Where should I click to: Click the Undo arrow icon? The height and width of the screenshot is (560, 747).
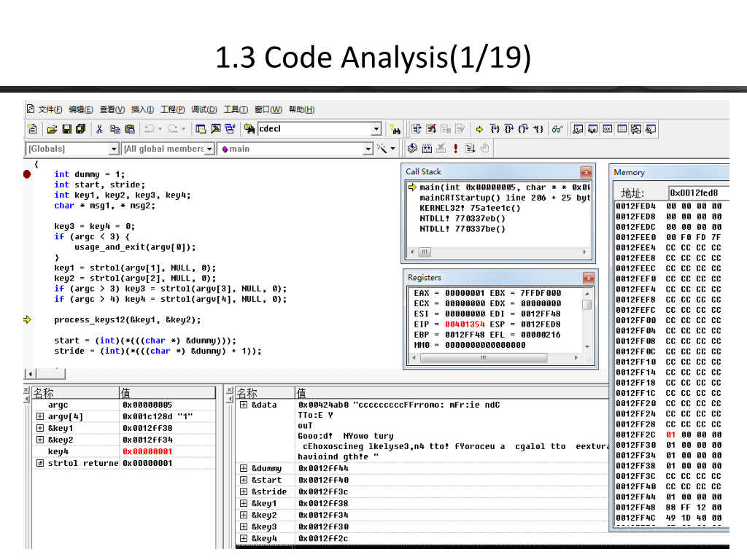tap(149, 128)
